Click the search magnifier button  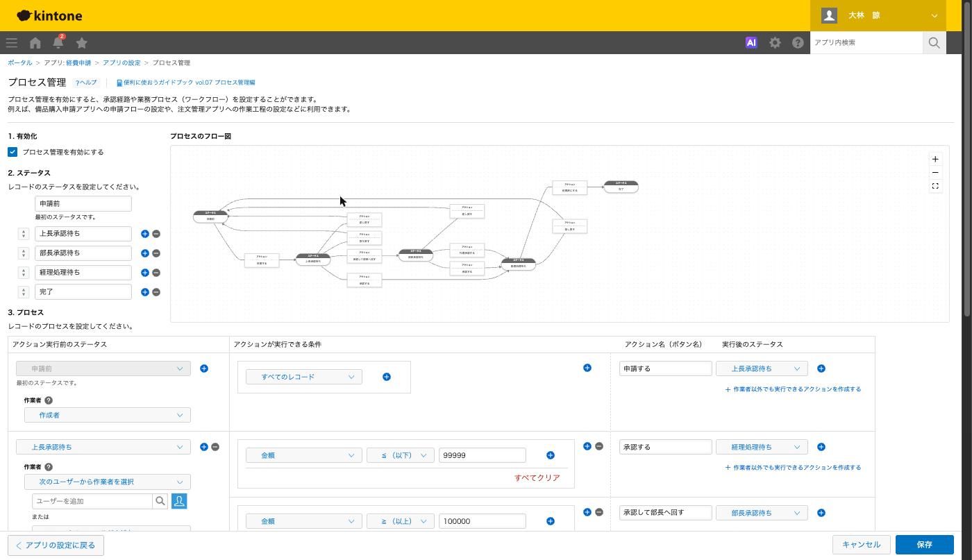[x=934, y=42]
